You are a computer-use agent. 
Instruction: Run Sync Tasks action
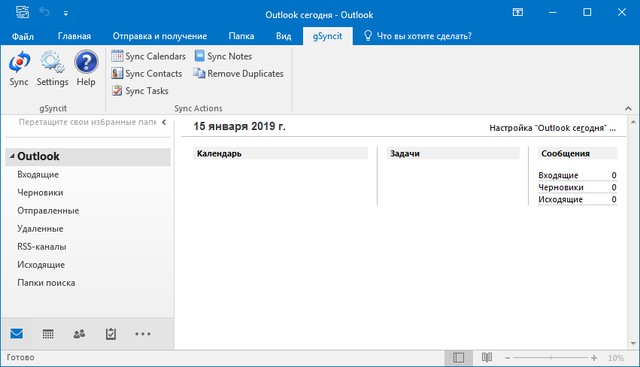pyautogui.click(x=140, y=91)
